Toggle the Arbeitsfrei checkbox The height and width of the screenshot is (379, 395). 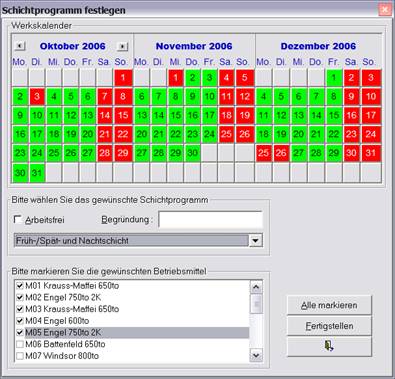coord(18,220)
